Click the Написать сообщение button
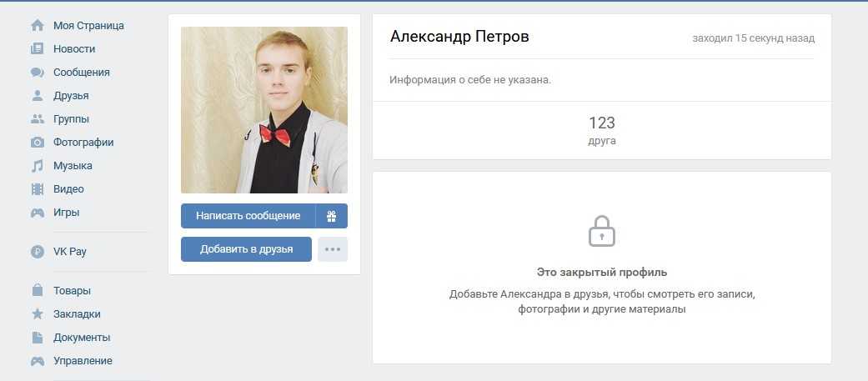Image resolution: width=868 pixels, height=381 pixels. pos(248,216)
